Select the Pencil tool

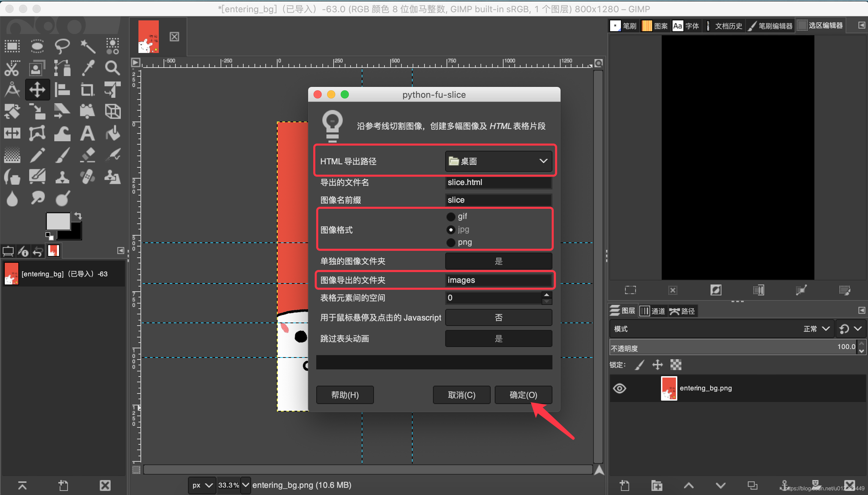37,155
